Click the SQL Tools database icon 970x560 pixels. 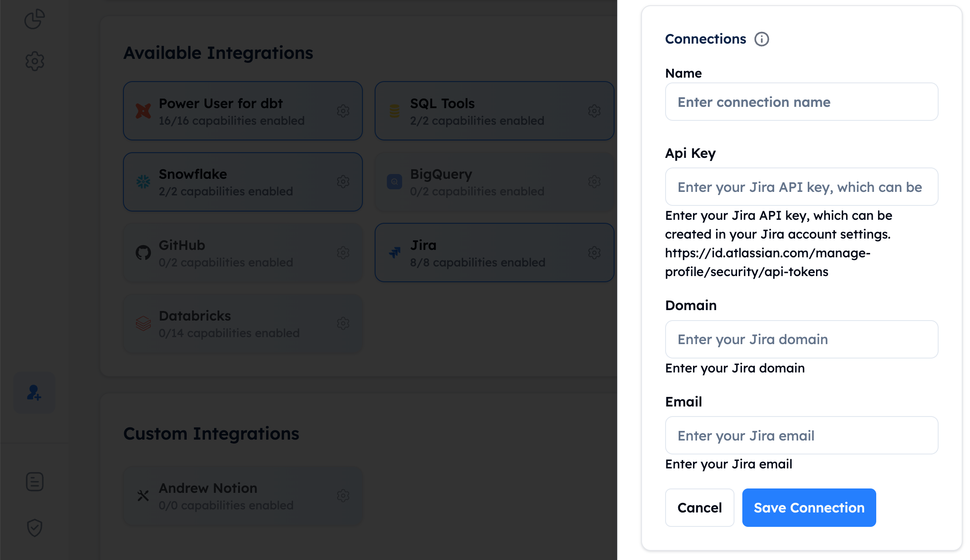point(394,111)
